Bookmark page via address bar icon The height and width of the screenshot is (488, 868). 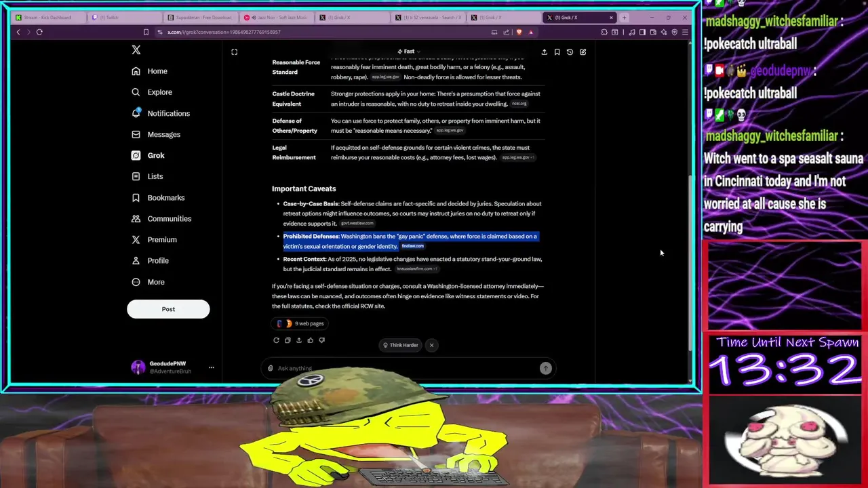pyautogui.click(x=146, y=32)
